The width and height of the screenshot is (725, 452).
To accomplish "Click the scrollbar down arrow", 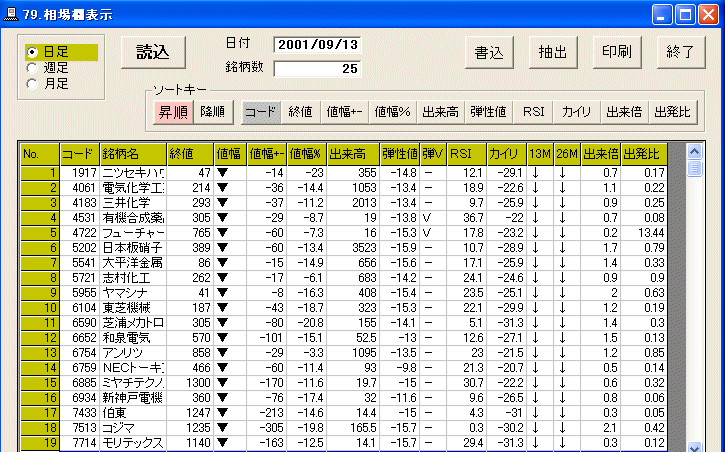I will tap(694, 447).
